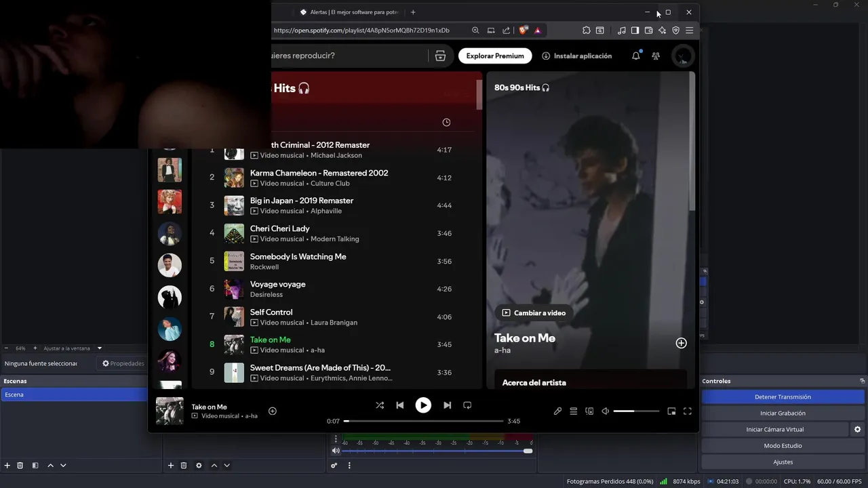
Task: Click the Spotify search field
Action: click(350, 56)
